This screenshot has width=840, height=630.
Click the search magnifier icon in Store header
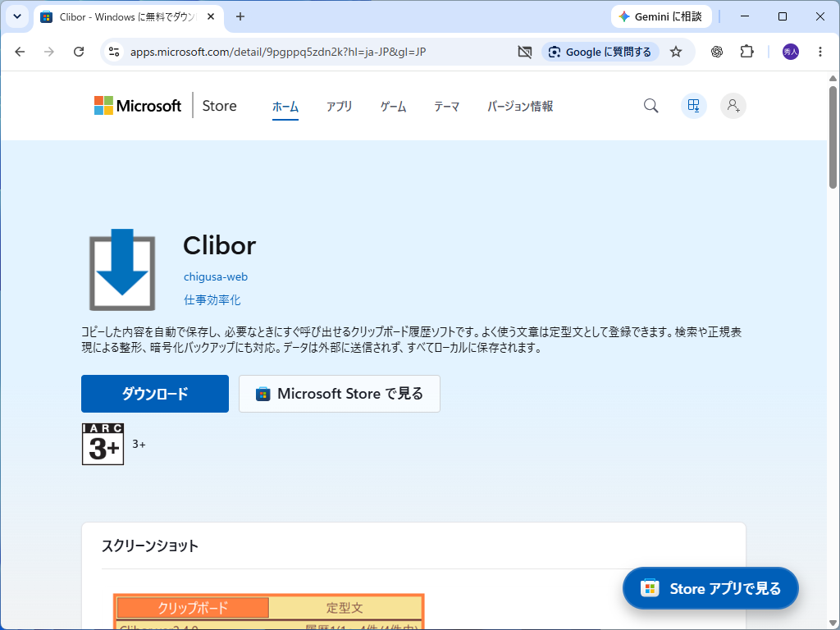coord(651,106)
